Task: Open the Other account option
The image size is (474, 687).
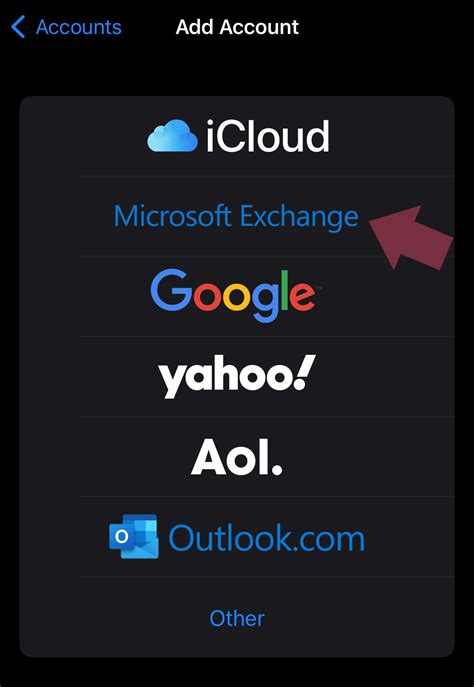Action: click(237, 618)
